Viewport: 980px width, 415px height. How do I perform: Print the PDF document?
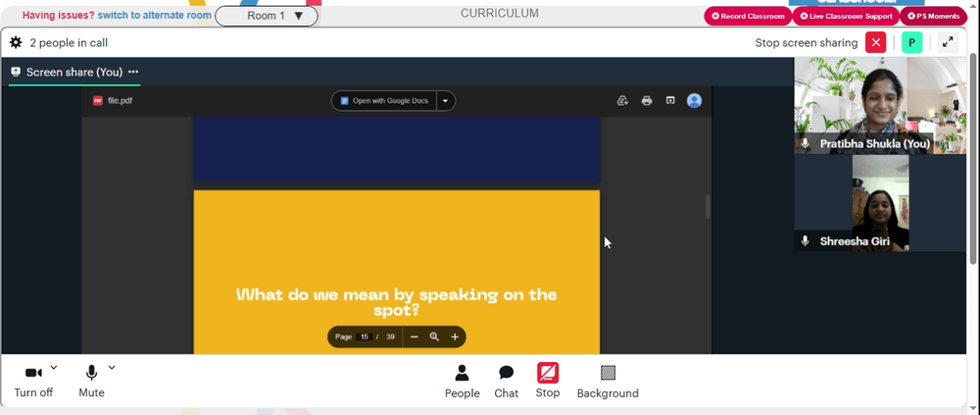pyautogui.click(x=646, y=101)
